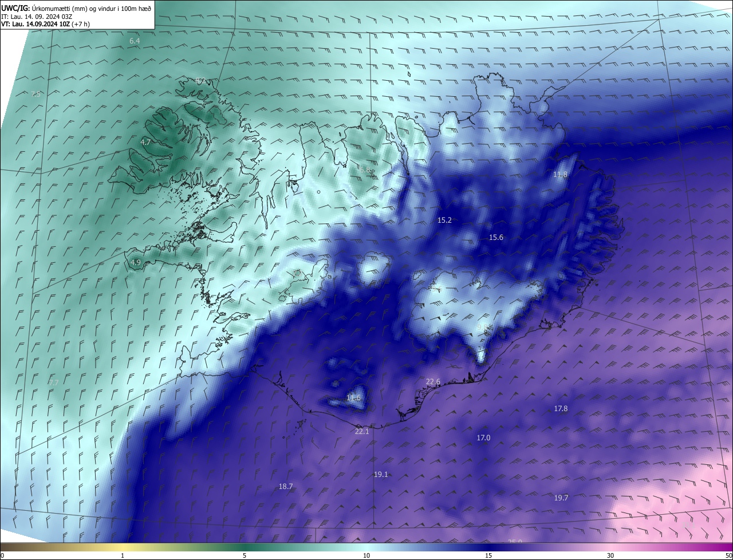Click the 17.8 value label
The image size is (733, 560).
tap(561, 408)
